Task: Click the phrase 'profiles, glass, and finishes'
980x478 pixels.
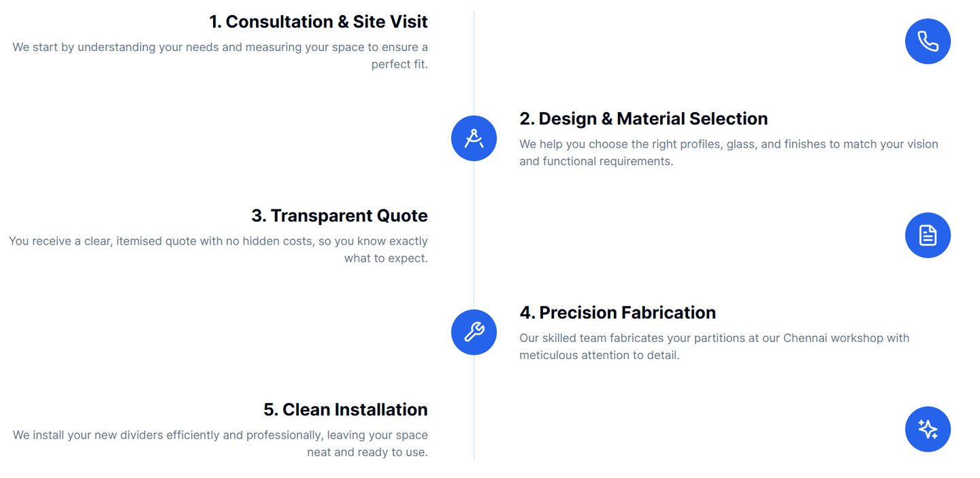Action: click(x=752, y=144)
